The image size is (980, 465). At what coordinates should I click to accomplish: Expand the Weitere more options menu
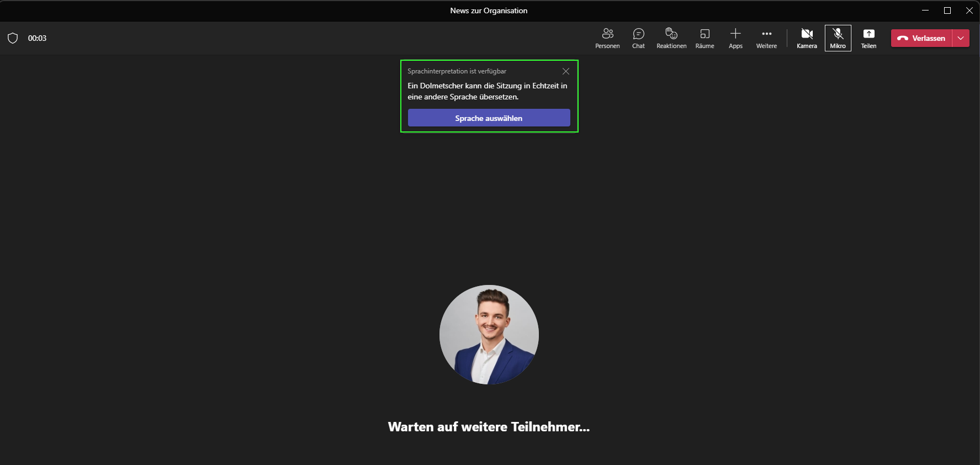[x=766, y=38]
